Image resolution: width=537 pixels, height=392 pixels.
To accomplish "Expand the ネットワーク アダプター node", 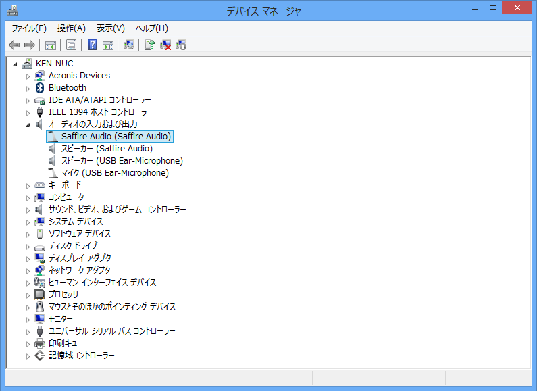I will 28,271.
